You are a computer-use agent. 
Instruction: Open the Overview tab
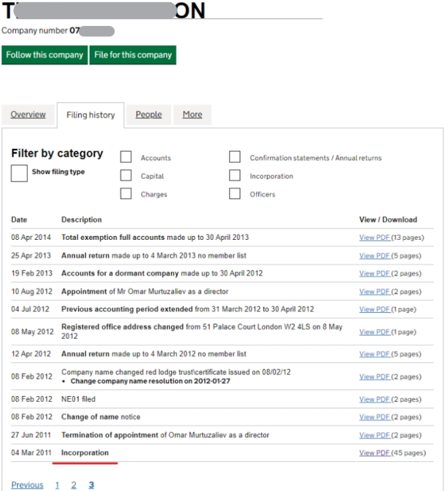(x=28, y=114)
